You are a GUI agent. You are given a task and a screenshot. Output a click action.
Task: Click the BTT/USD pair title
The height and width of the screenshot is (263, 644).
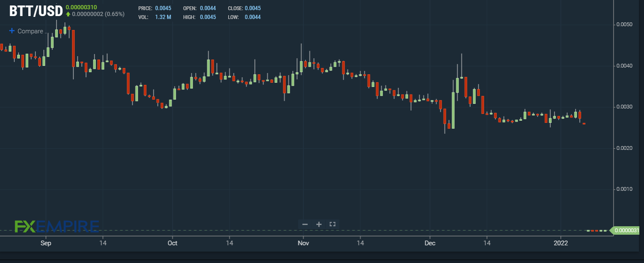click(36, 11)
